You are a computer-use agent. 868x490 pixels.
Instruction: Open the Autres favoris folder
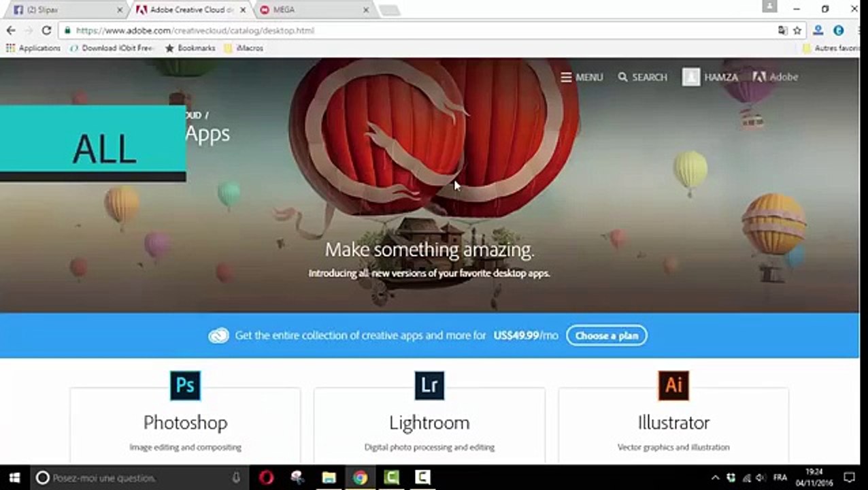[831, 48]
